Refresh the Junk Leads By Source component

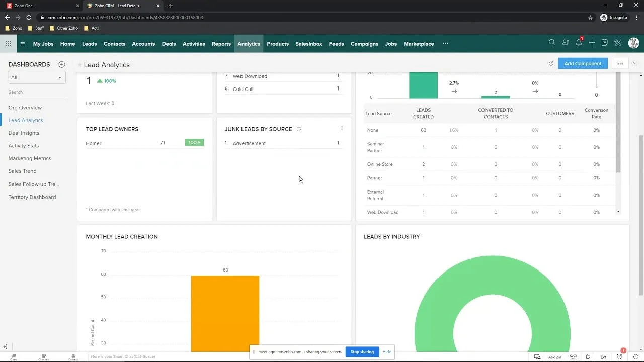coord(299,129)
